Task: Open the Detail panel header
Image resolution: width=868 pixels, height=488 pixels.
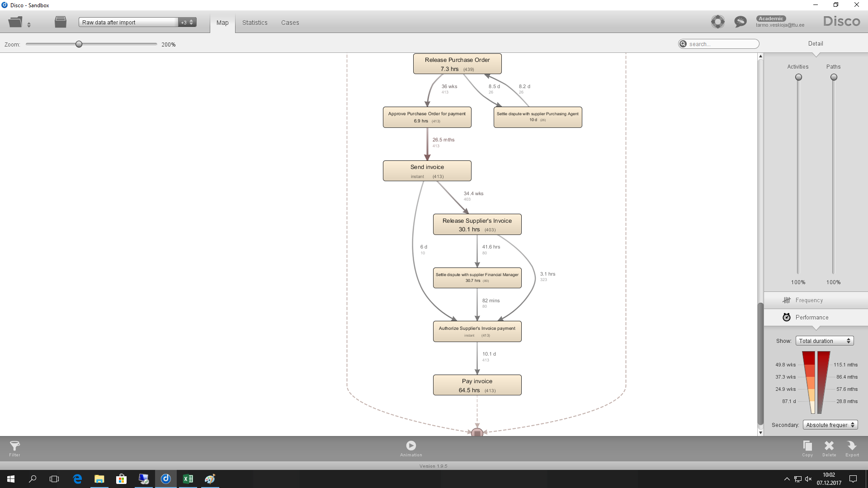Action: coord(816,44)
